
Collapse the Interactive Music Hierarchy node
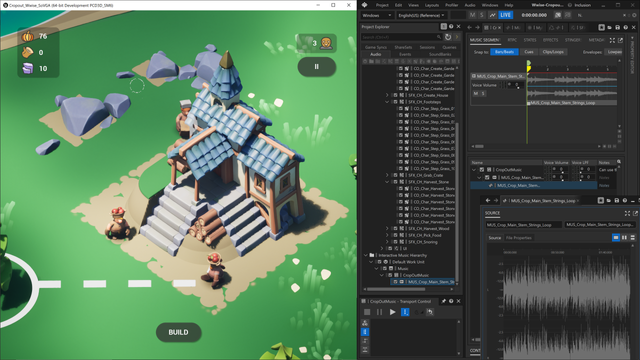pyautogui.click(x=366, y=255)
